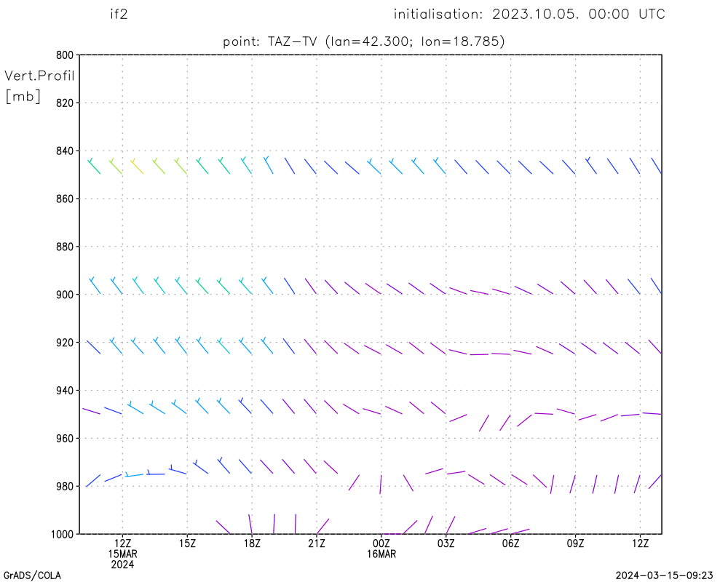728x582 pixels.
Task: Click the 03Z time axis label
Action: pos(446,543)
